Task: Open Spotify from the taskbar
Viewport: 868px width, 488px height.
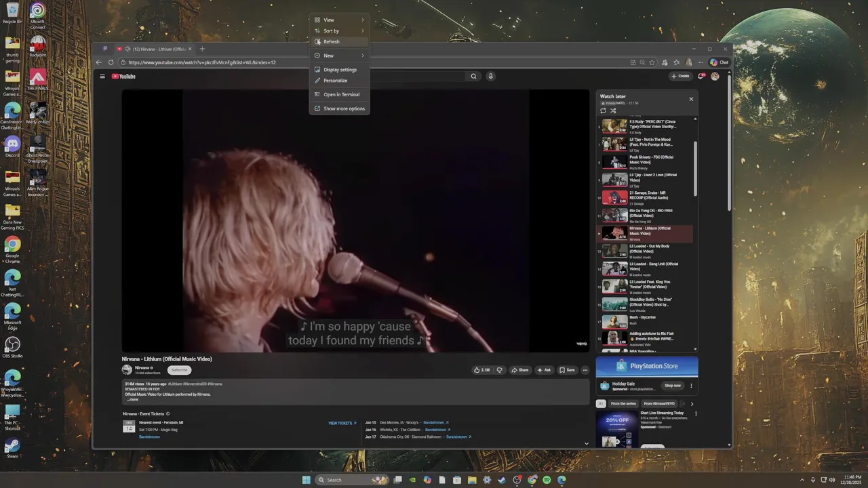Action: click(547, 480)
